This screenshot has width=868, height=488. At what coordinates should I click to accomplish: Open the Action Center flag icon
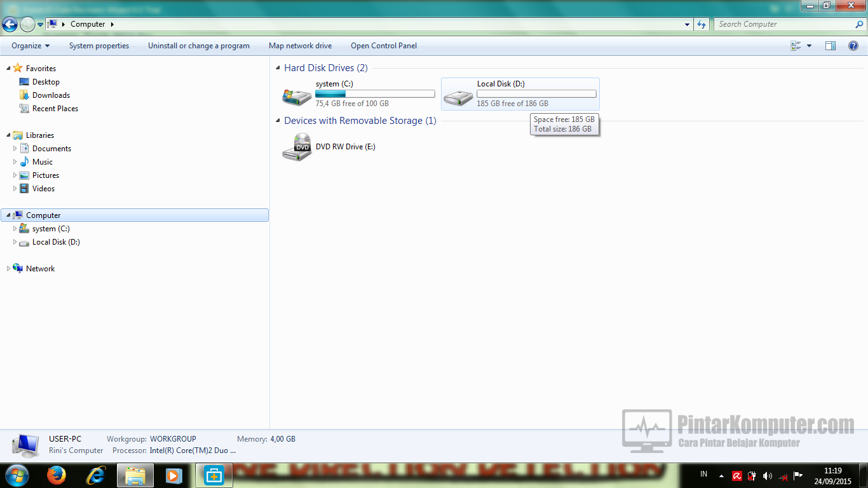[x=797, y=475]
